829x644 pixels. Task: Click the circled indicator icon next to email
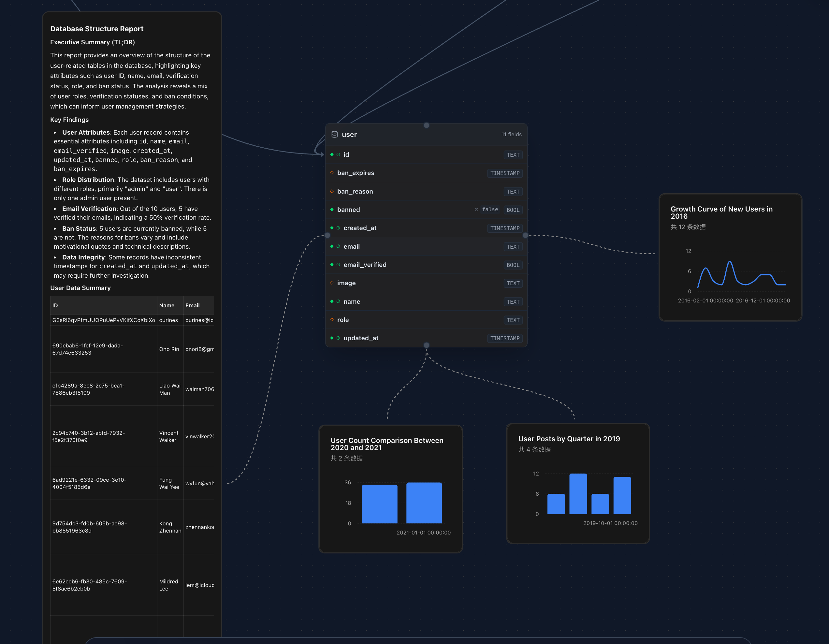click(338, 246)
